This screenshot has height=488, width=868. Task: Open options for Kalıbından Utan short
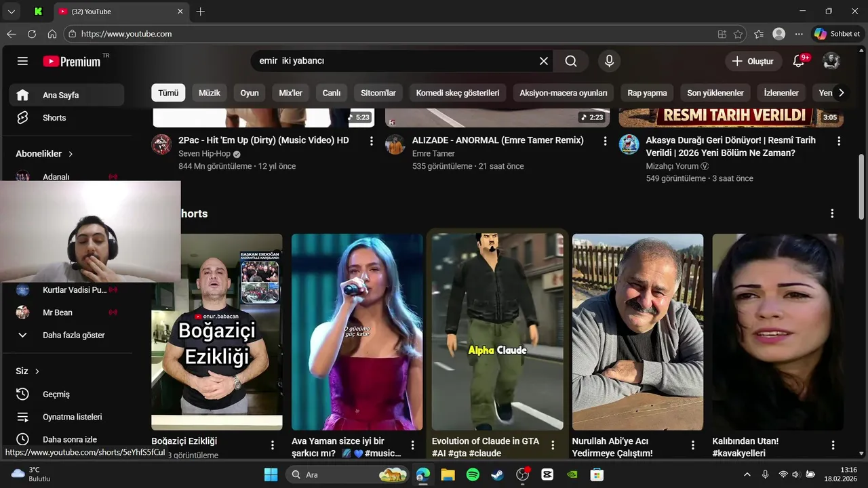833,445
